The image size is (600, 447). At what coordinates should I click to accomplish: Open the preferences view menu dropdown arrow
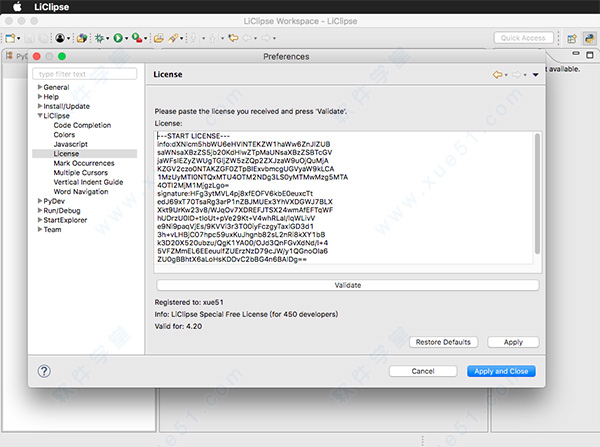click(x=535, y=75)
